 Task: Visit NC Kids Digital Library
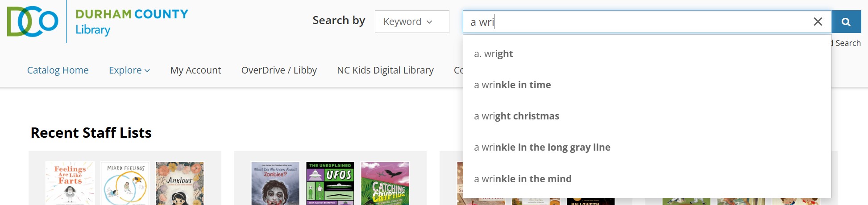pyautogui.click(x=385, y=70)
